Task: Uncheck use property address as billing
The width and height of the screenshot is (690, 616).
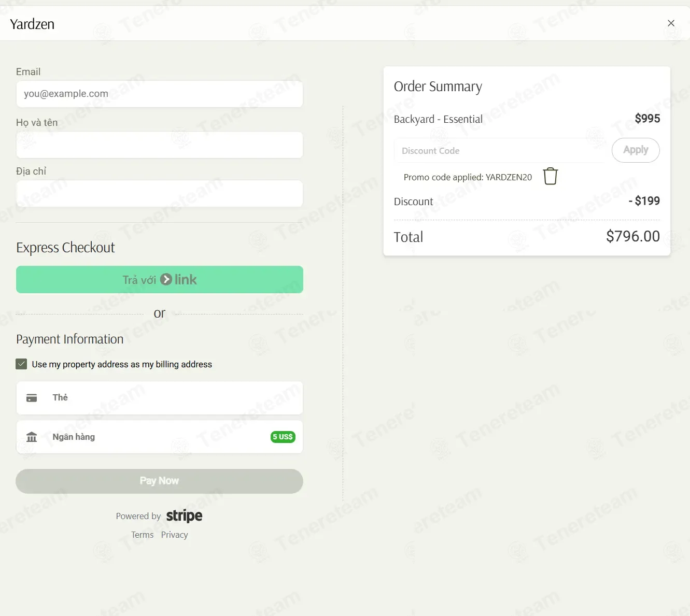Action: (21, 364)
